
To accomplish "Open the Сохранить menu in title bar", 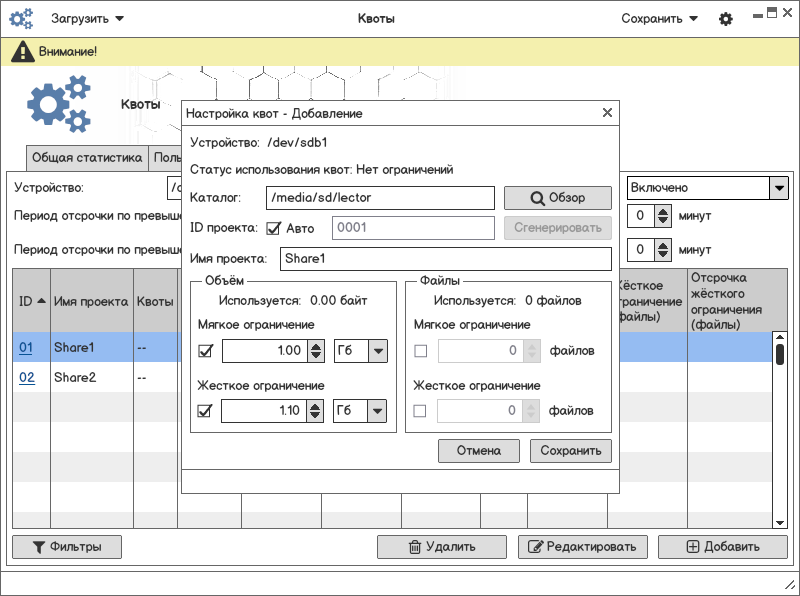I will (x=659, y=19).
